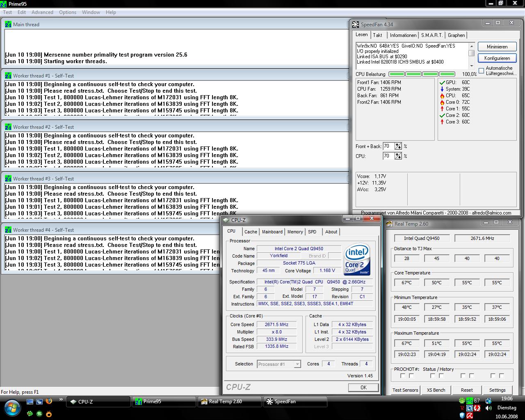Click the blue shield security tray icon
525x420 pixels.
tap(462, 415)
